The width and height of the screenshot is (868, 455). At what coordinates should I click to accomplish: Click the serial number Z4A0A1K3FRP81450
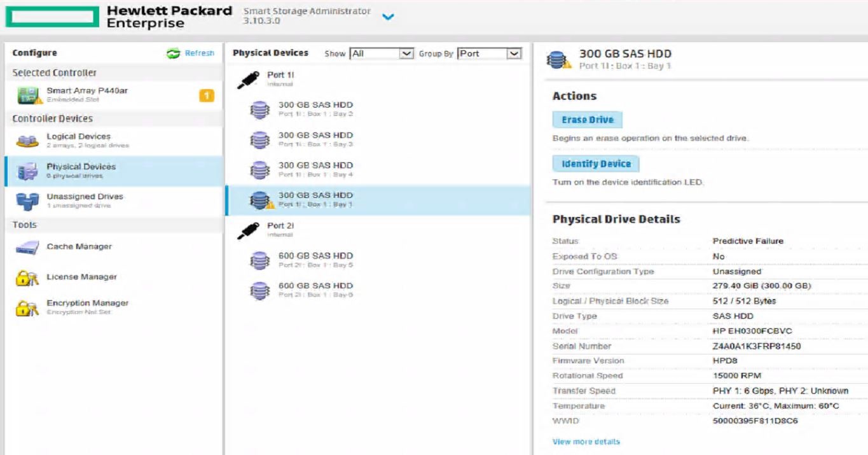click(x=757, y=346)
